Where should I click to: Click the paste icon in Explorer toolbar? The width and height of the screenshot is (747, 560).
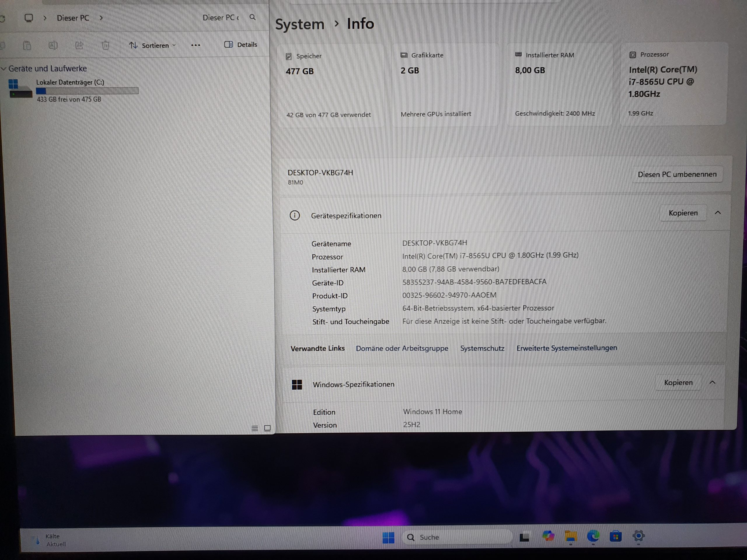coord(27,45)
